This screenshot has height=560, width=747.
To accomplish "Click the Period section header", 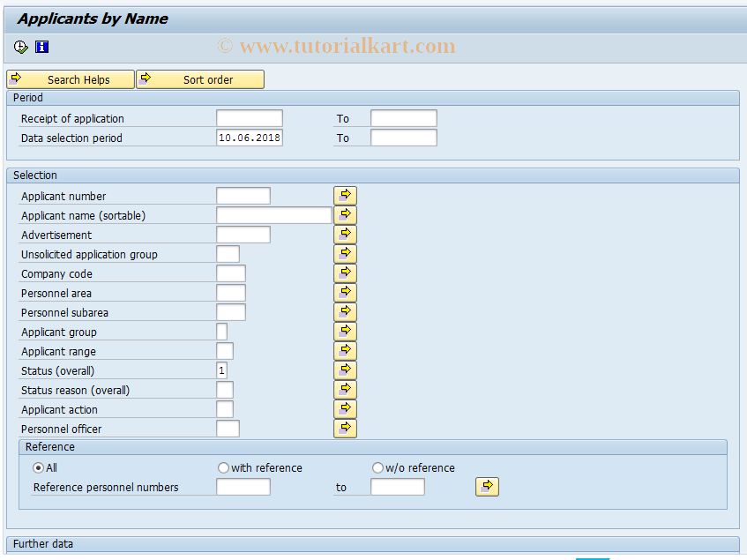I will [373, 98].
